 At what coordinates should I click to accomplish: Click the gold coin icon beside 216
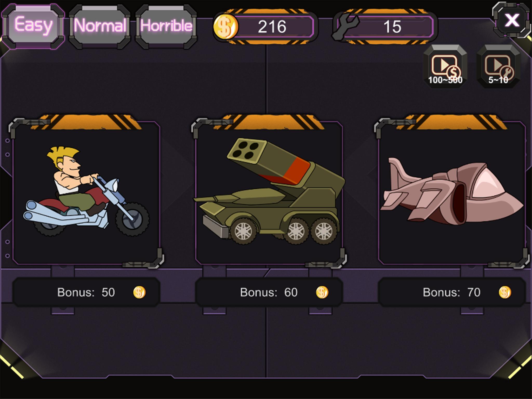(225, 26)
